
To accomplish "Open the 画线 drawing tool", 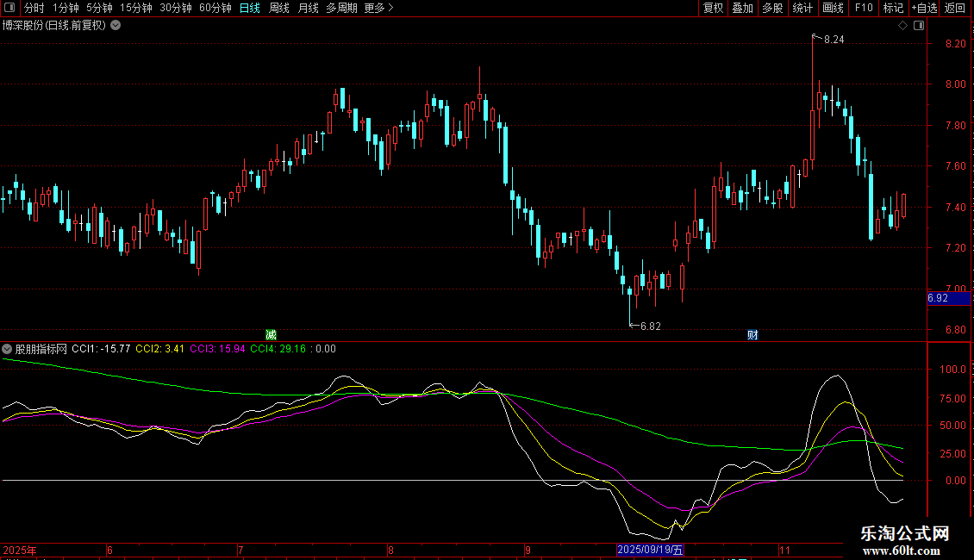I will (x=833, y=8).
